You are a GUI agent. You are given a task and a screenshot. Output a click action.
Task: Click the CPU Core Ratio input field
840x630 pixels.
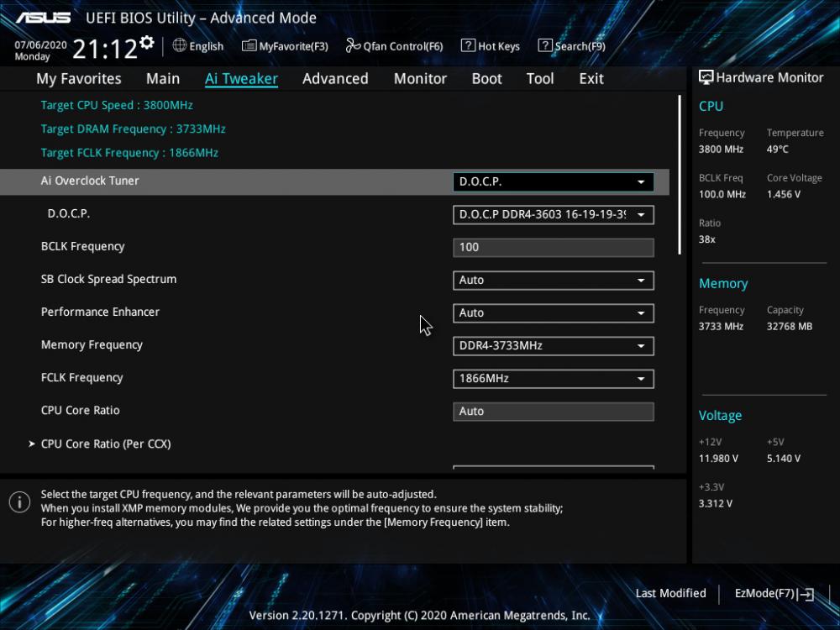pos(553,412)
